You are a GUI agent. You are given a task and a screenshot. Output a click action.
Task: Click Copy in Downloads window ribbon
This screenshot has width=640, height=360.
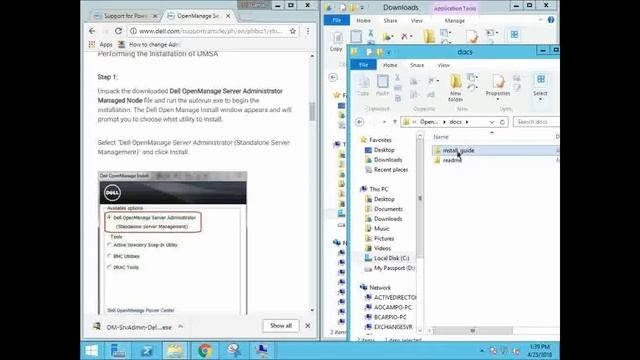coord(336,42)
